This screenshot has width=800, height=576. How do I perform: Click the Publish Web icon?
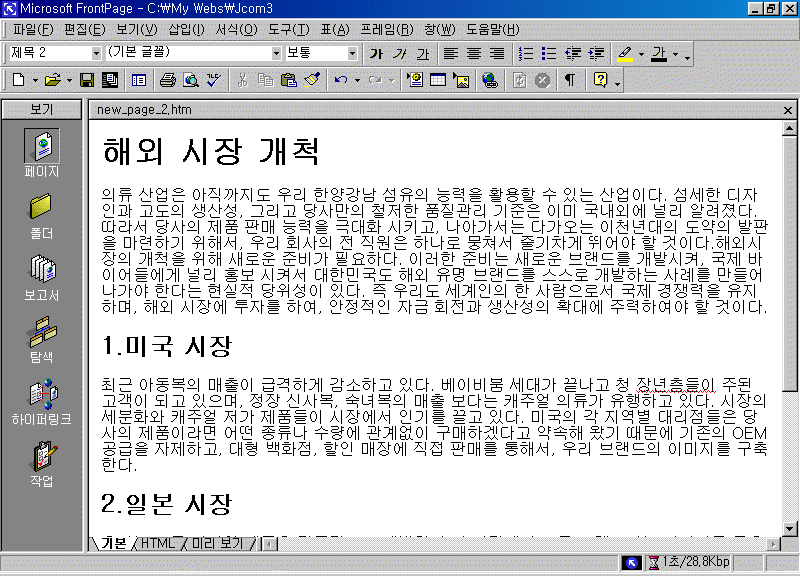pyautogui.click(x=109, y=80)
